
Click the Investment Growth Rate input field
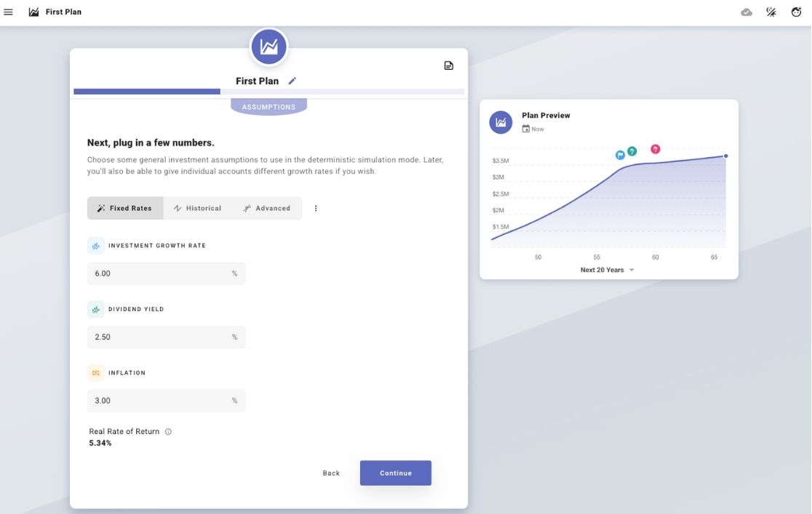pyautogui.click(x=159, y=274)
